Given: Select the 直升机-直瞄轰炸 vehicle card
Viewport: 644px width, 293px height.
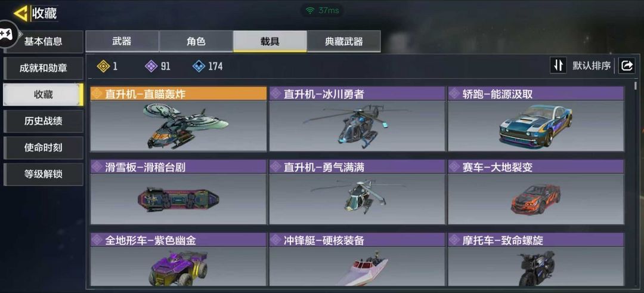Looking at the screenshot, I should click(179, 119).
